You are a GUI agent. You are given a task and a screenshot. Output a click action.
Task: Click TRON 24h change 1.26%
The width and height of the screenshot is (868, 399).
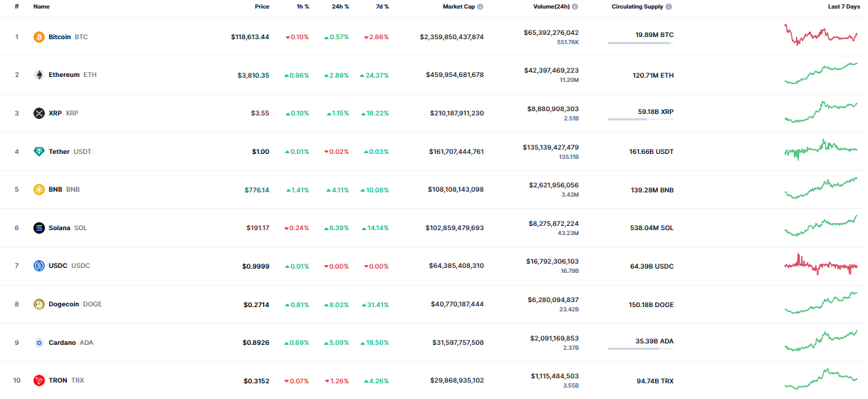click(x=336, y=381)
